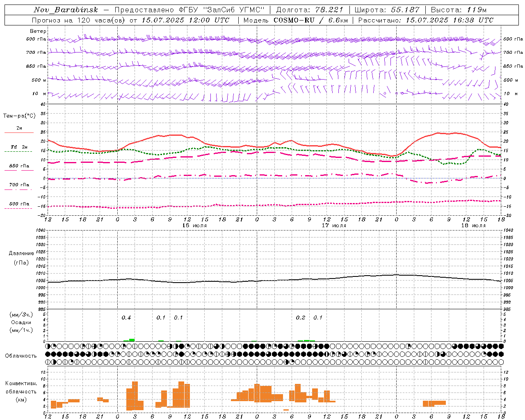
Task: Click the (км) unit label
Action: [21, 399]
